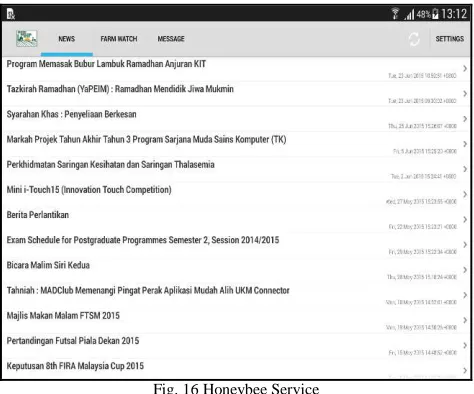Select 'Bicara Malim Siri Kedua' title
The image size is (474, 394).
tap(48, 265)
